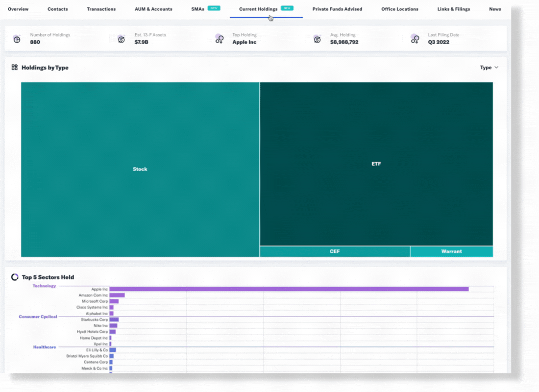539x392 pixels.
Task: Click the NEW badge next to SMAs
Action: click(x=214, y=8)
